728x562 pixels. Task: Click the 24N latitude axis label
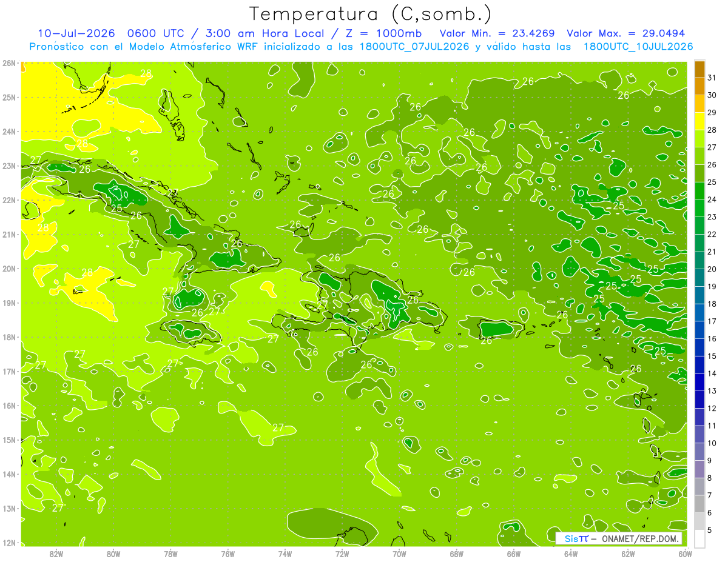tap(9, 132)
